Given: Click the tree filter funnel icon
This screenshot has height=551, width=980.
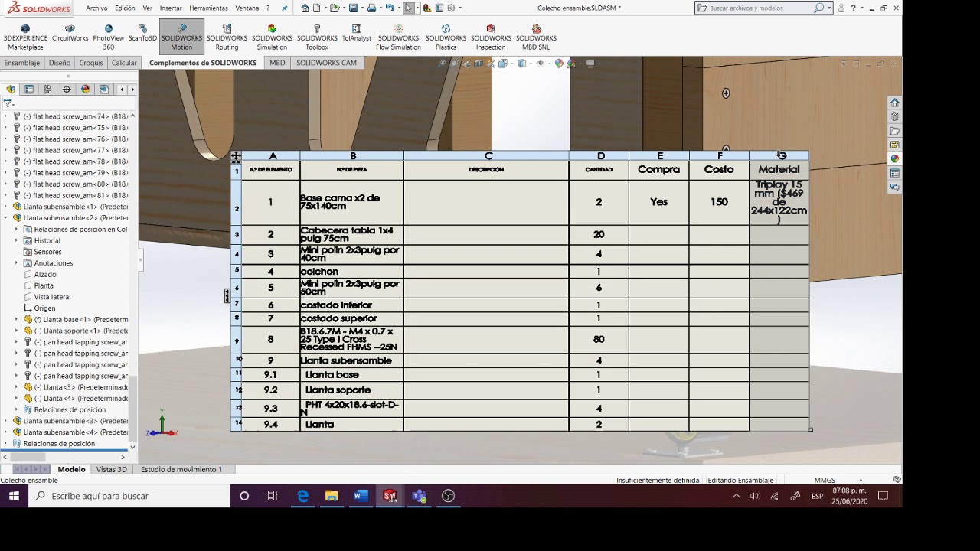Looking at the screenshot, I should point(8,103).
